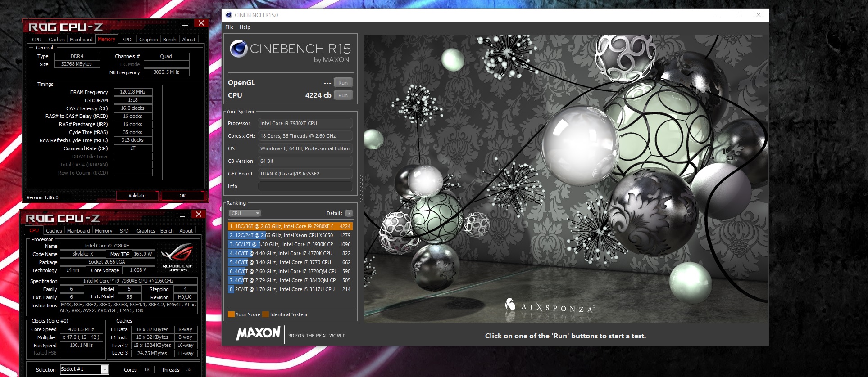Open the File menu in Cinebench
Image resolution: width=868 pixels, height=377 pixels.
point(229,27)
